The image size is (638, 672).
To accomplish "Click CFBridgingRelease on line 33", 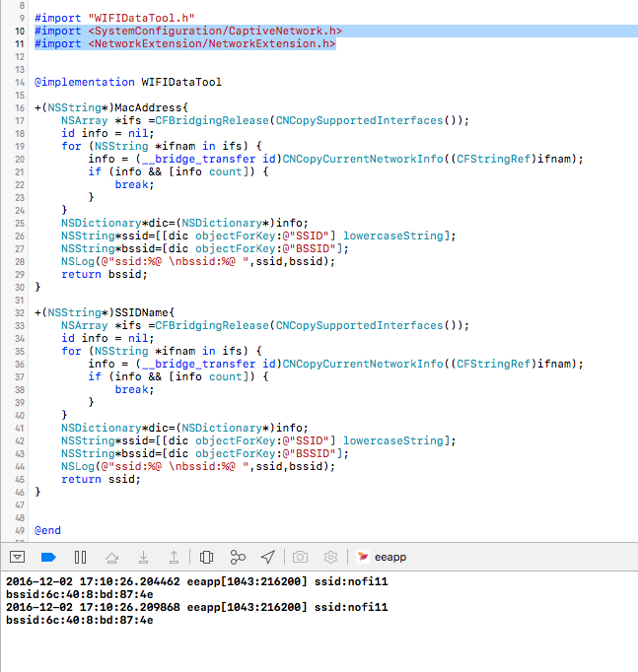I will click(x=212, y=325).
